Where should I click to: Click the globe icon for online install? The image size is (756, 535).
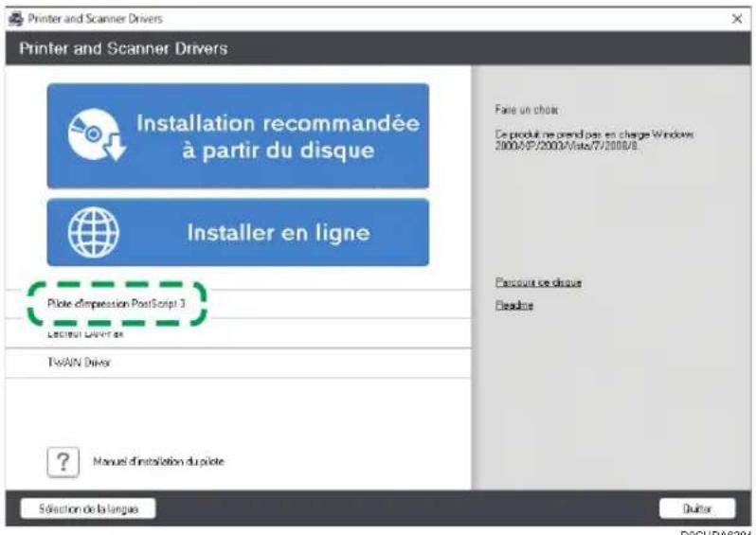click(x=93, y=232)
